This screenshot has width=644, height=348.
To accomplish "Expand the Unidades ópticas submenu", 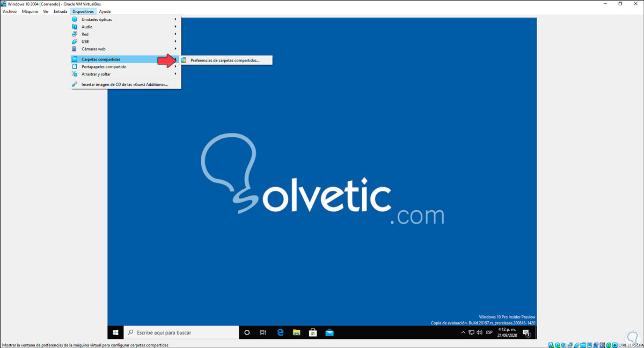I will click(126, 19).
